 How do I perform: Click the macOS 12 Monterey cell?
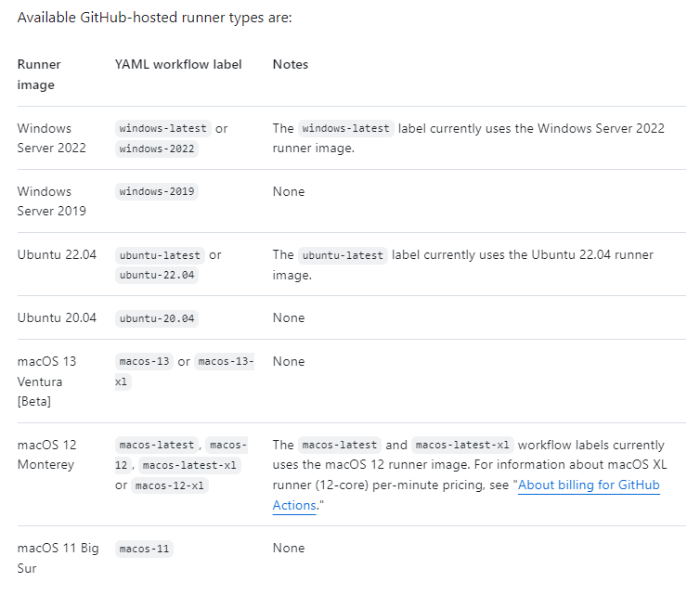coord(46,455)
